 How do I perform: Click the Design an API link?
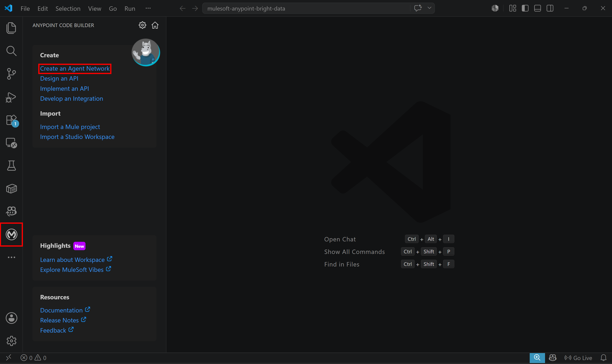(59, 78)
